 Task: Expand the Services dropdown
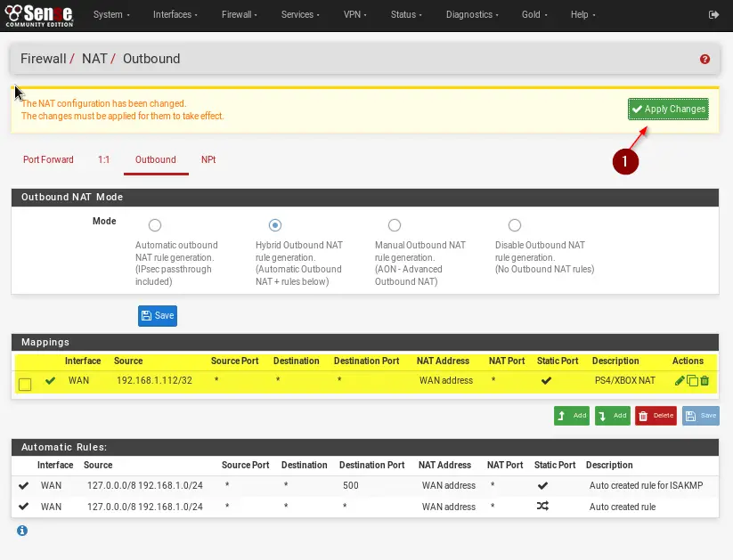300,15
